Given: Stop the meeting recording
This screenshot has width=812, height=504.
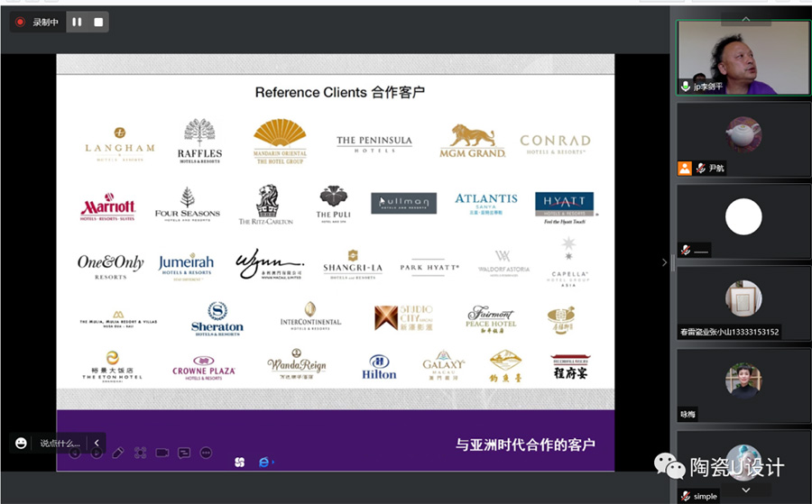Looking at the screenshot, I should 98,22.
